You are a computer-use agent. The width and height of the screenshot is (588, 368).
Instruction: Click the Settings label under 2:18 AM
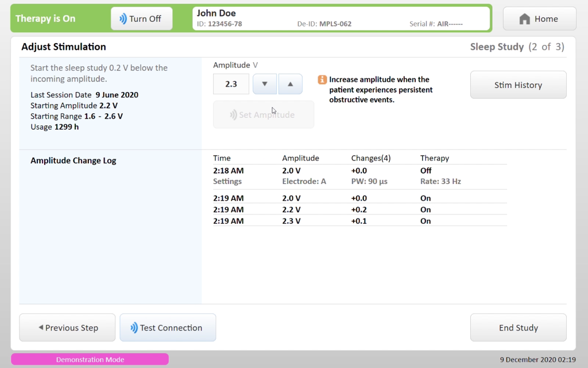227,181
